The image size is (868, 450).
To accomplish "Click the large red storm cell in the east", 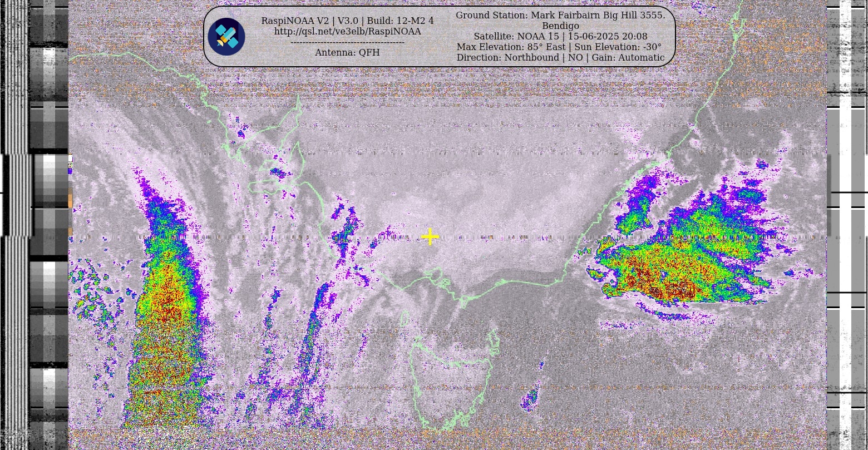I will pos(668,281).
